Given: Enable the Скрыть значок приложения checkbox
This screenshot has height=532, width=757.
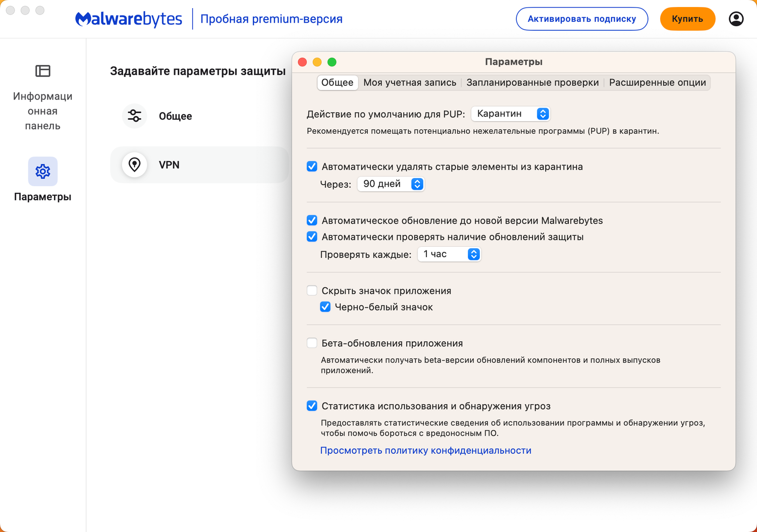Looking at the screenshot, I should point(312,291).
